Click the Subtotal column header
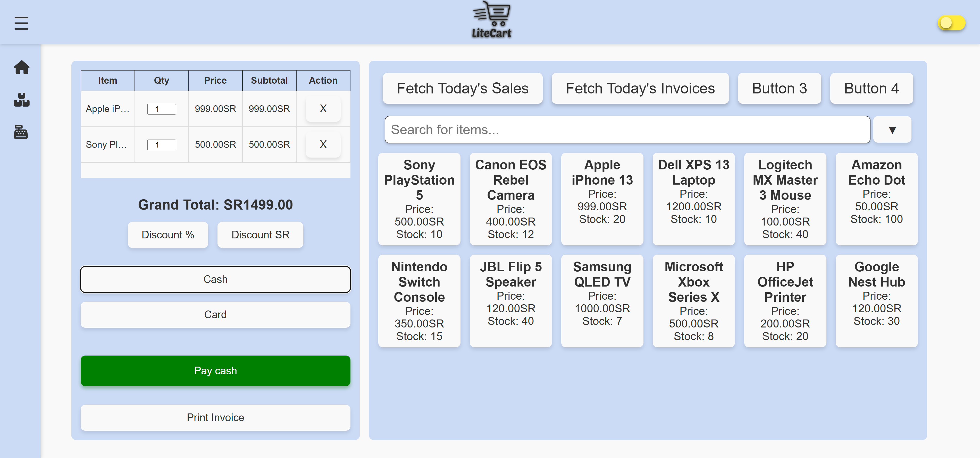The width and height of the screenshot is (980, 458). click(x=269, y=81)
